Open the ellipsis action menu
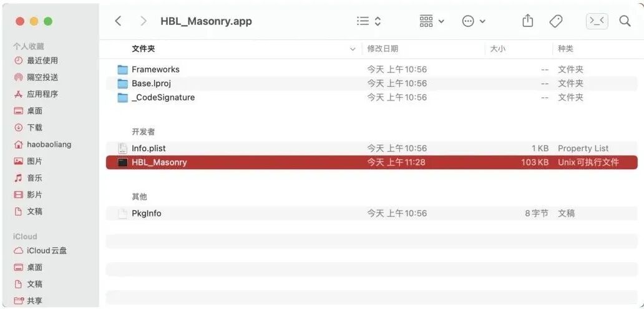 (474, 21)
